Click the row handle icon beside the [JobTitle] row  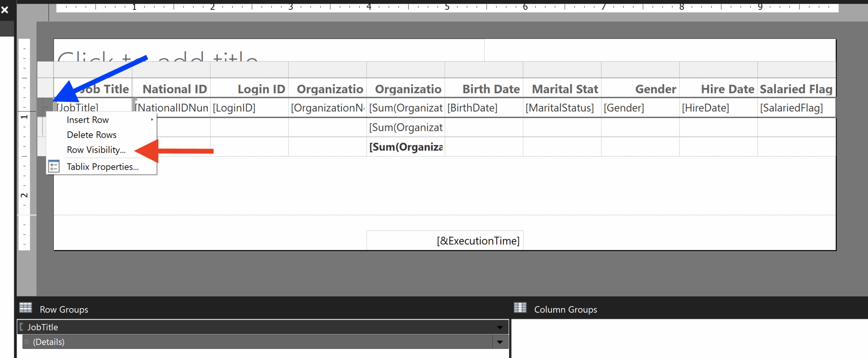point(45,107)
